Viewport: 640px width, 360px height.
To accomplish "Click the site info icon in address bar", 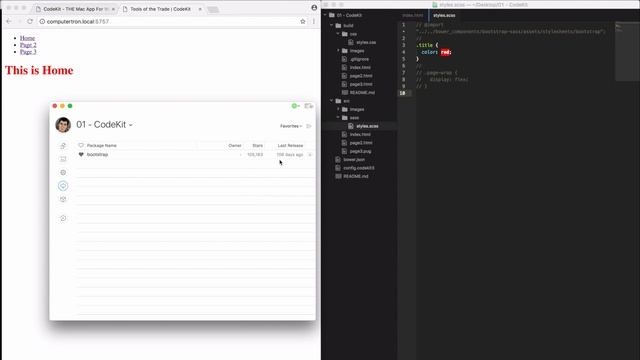I will [42, 21].
